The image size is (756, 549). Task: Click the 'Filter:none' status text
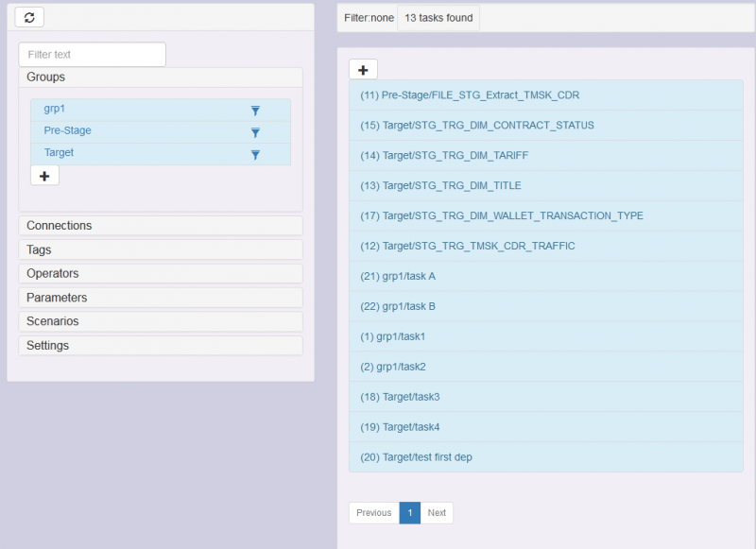(x=369, y=18)
